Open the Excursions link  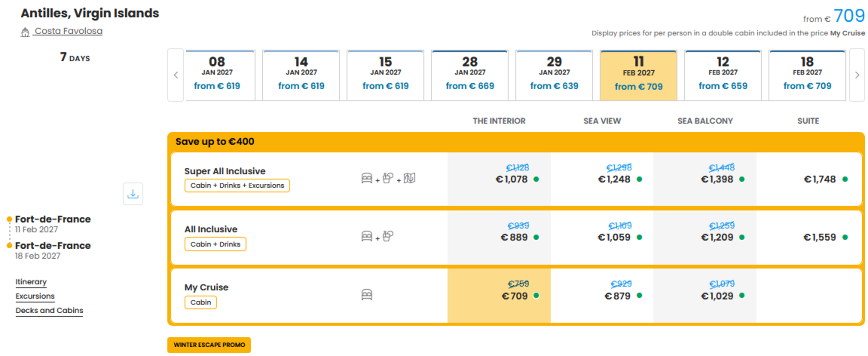tap(35, 296)
